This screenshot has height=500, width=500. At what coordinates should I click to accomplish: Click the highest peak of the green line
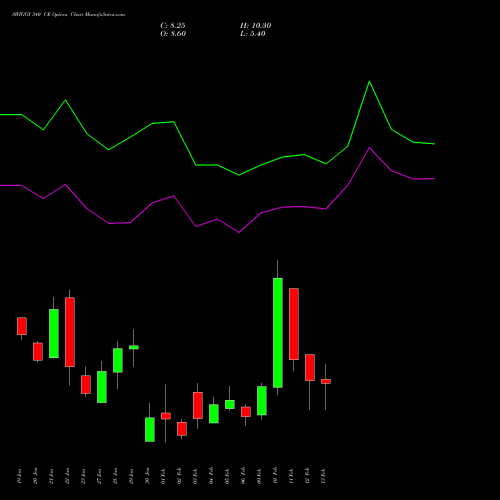point(369,82)
